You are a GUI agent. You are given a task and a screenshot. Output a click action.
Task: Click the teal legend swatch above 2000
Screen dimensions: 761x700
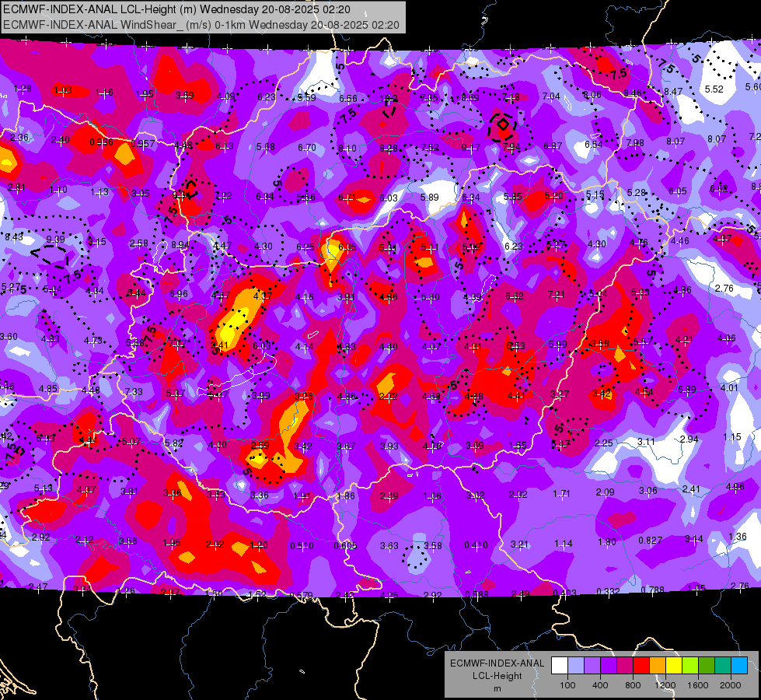[723, 665]
